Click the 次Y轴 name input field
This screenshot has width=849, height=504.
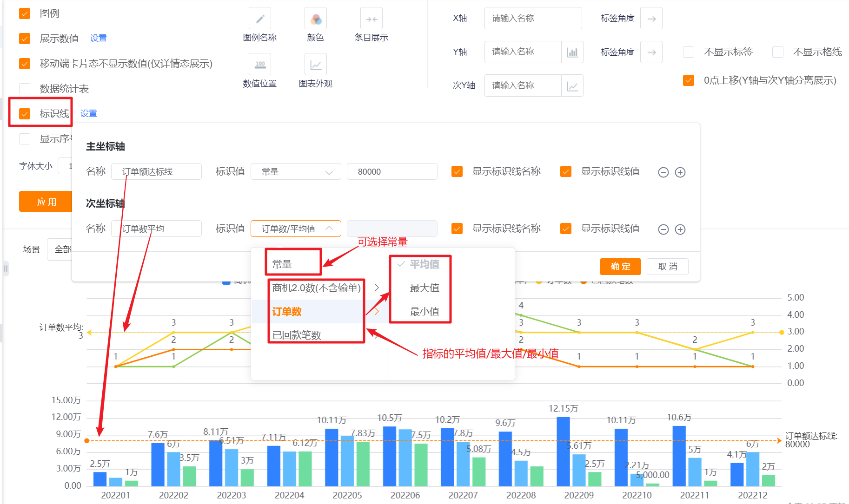pyautogui.click(x=523, y=86)
